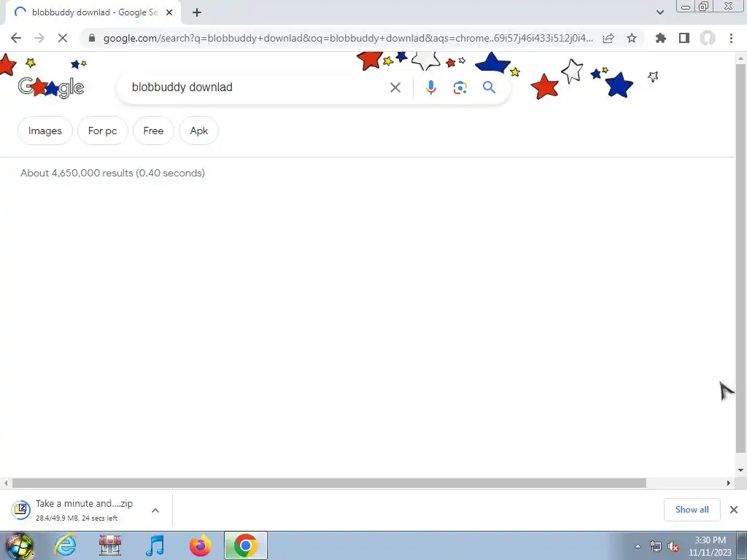747x560 pixels.
Task: Apply the Free filter chip
Action: click(x=153, y=131)
